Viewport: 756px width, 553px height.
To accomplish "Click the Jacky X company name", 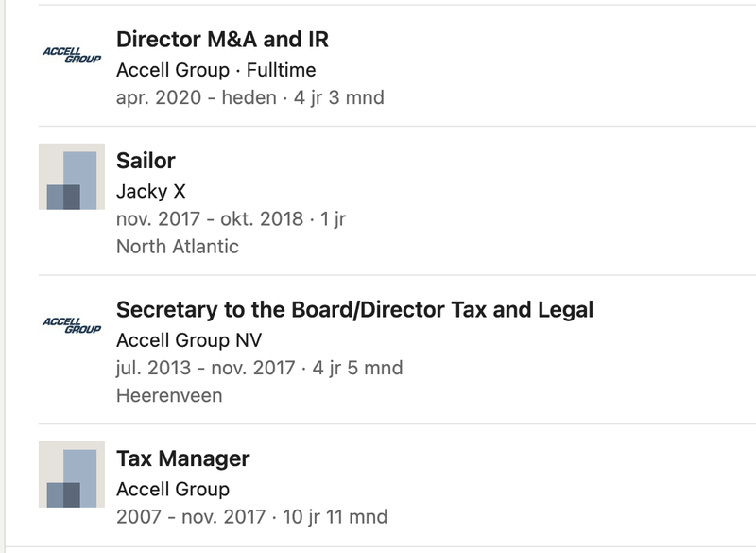I will point(151,191).
